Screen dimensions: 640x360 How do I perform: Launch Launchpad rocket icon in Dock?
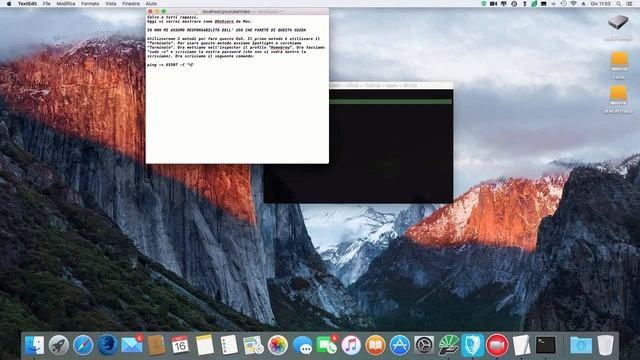click(59, 345)
